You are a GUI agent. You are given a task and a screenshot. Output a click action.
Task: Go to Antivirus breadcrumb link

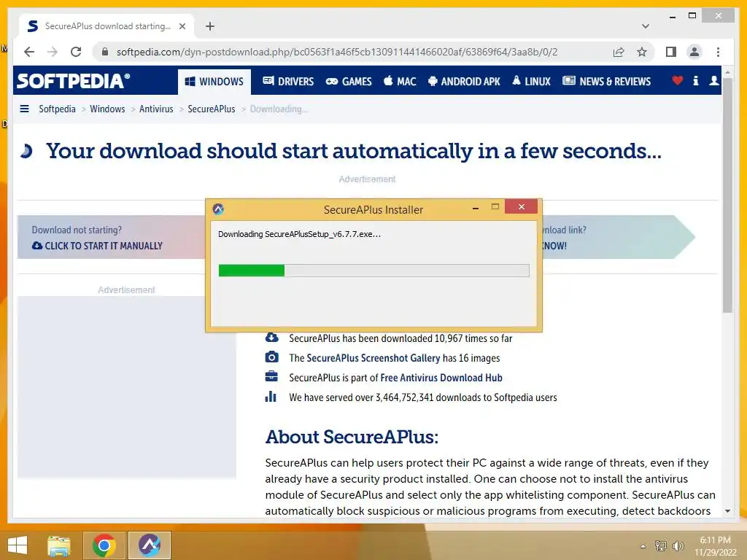156,109
